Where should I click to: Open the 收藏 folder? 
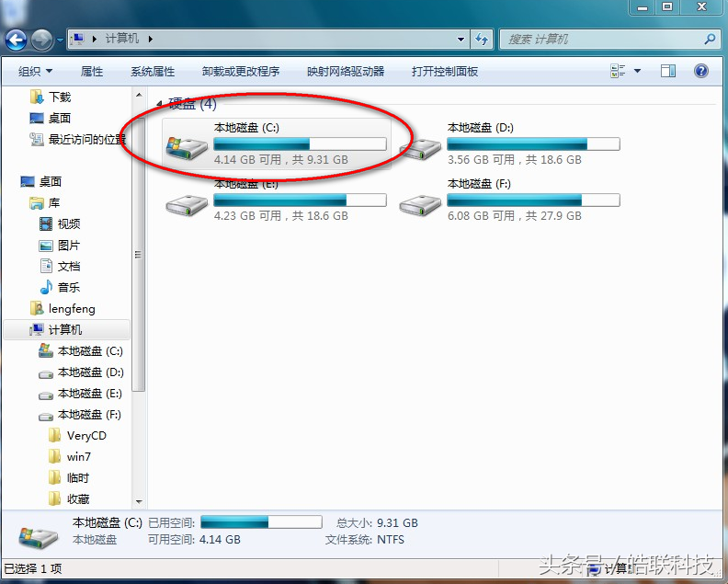[68, 499]
